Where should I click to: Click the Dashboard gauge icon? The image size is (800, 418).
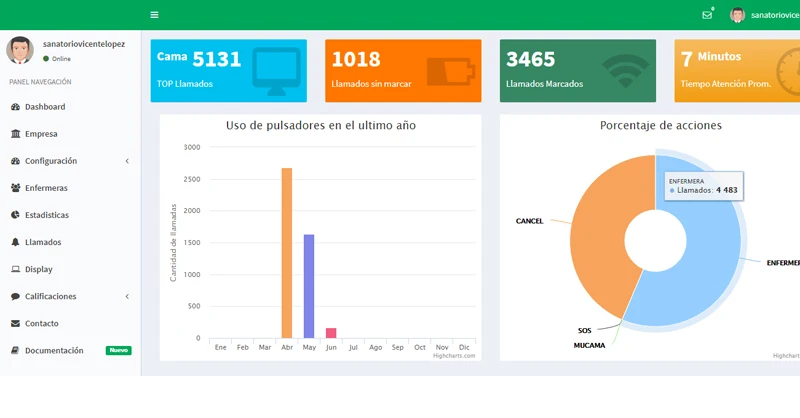pyautogui.click(x=15, y=107)
